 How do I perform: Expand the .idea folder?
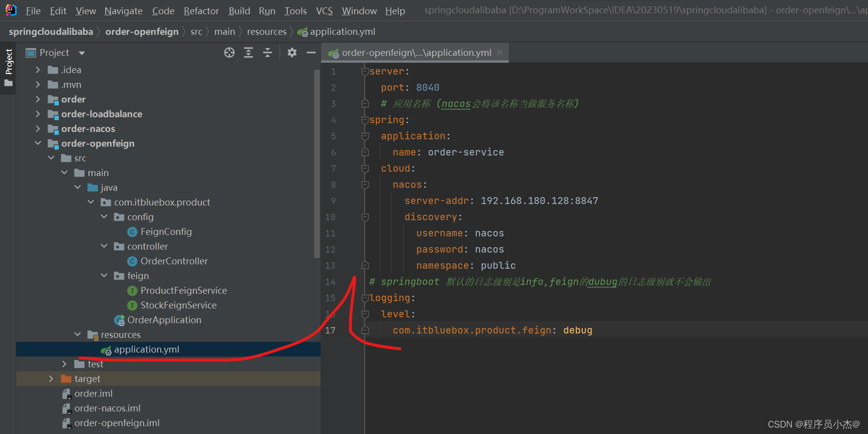pyautogui.click(x=38, y=70)
